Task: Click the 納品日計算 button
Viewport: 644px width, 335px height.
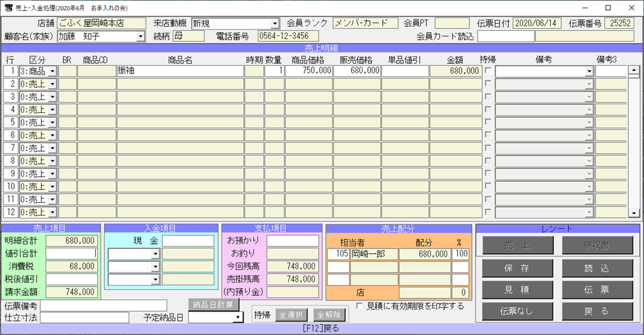Action: tap(215, 303)
